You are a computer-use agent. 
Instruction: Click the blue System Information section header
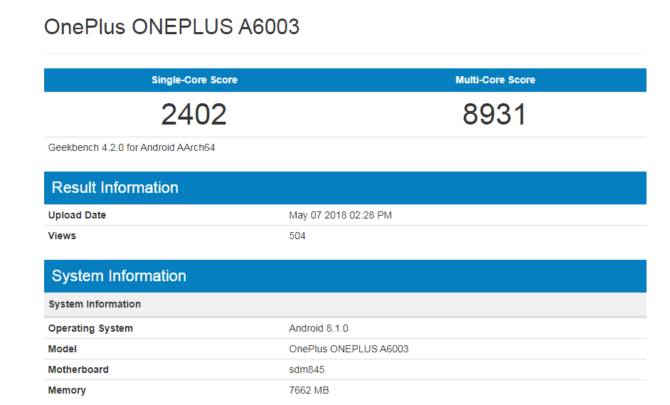click(x=345, y=276)
